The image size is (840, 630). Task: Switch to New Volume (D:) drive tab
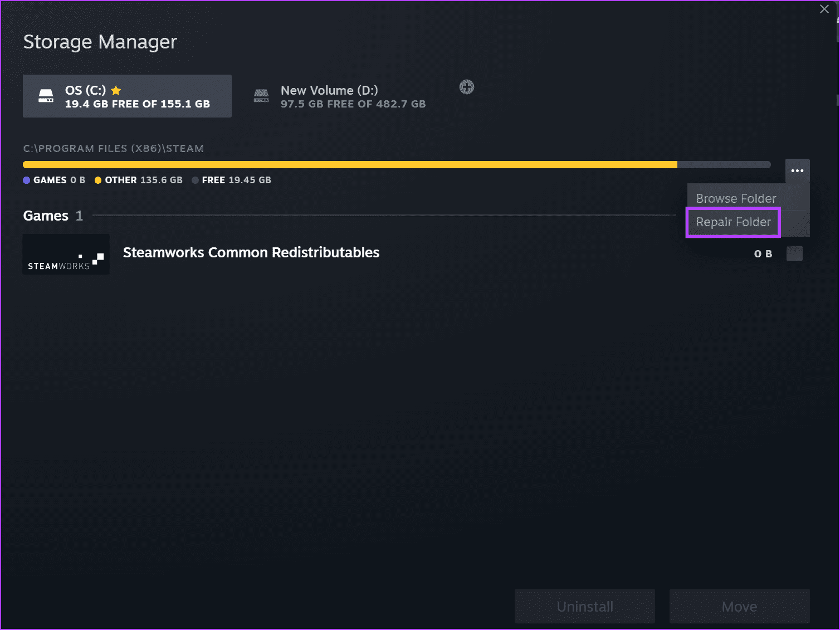coord(339,96)
